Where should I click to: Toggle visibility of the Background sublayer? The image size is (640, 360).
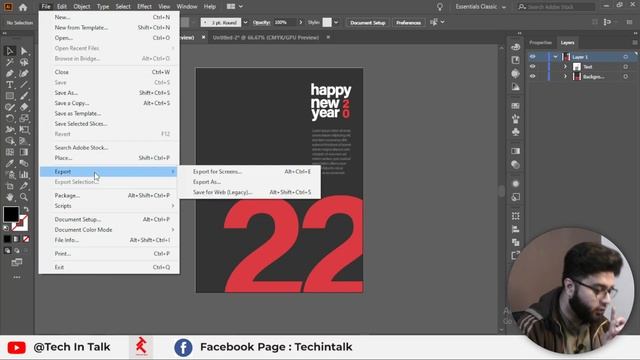click(533, 76)
